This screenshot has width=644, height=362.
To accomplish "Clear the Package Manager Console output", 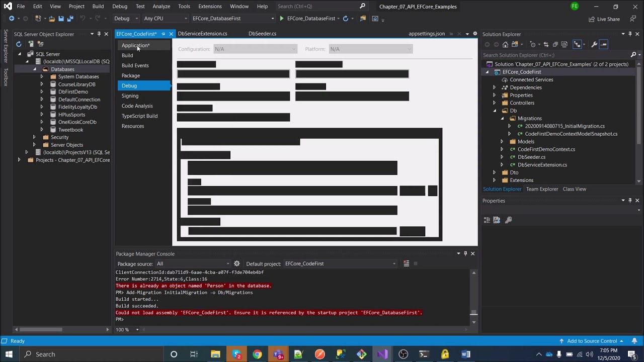I will coord(406,263).
